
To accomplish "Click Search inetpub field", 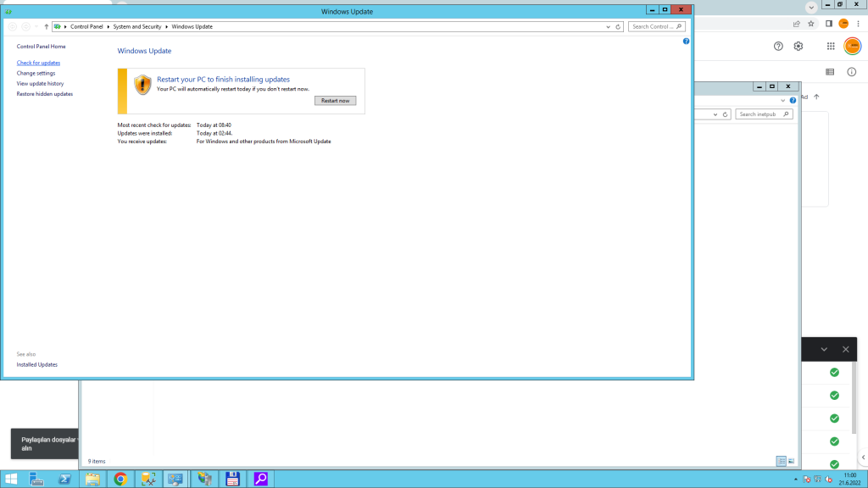I will click(764, 114).
